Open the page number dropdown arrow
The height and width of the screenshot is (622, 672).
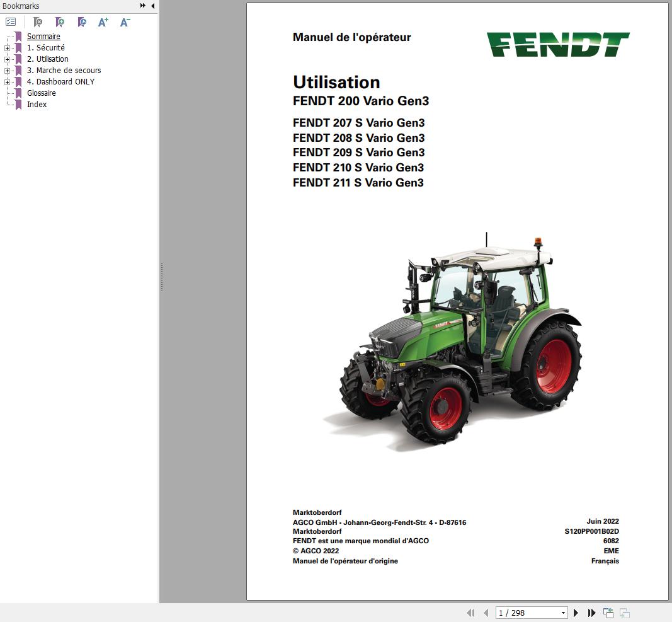563,613
